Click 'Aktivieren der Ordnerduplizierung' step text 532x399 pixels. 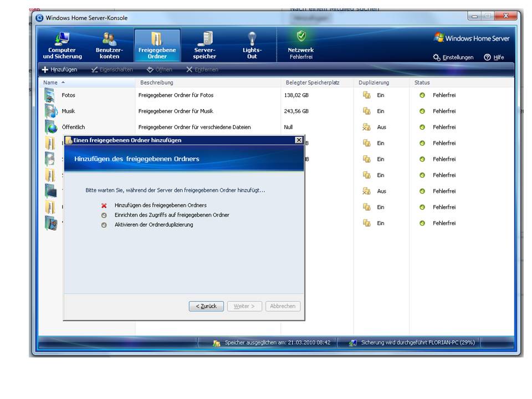point(154,224)
